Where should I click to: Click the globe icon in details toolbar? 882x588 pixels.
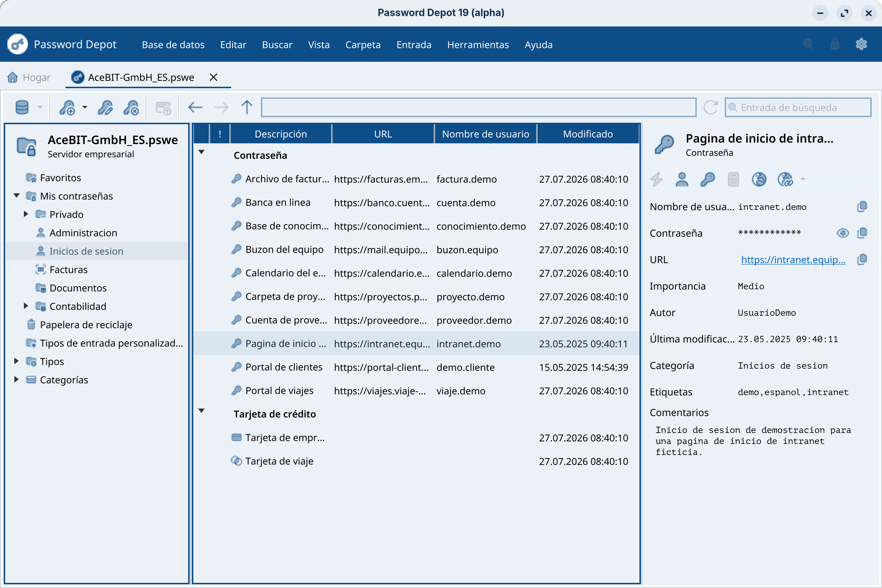coord(759,179)
